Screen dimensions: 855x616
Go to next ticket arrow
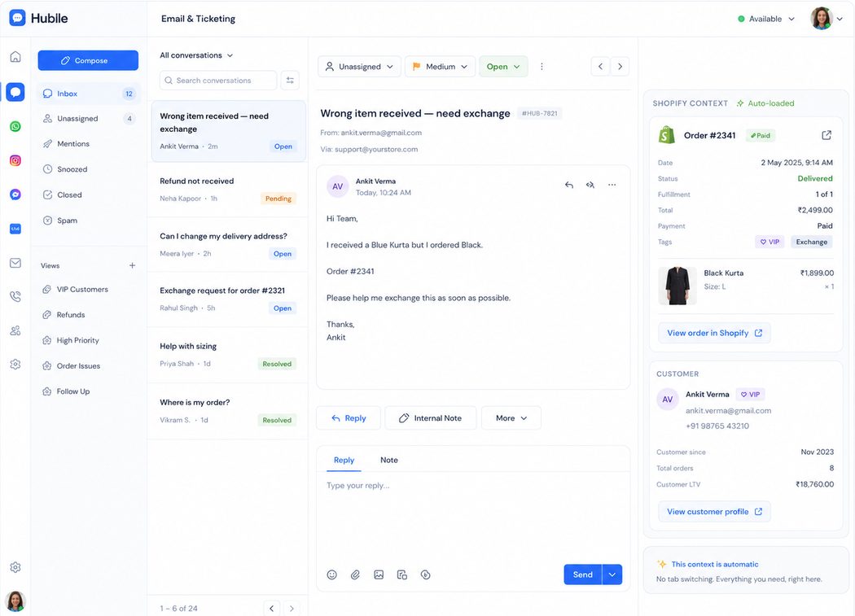pyautogui.click(x=620, y=67)
